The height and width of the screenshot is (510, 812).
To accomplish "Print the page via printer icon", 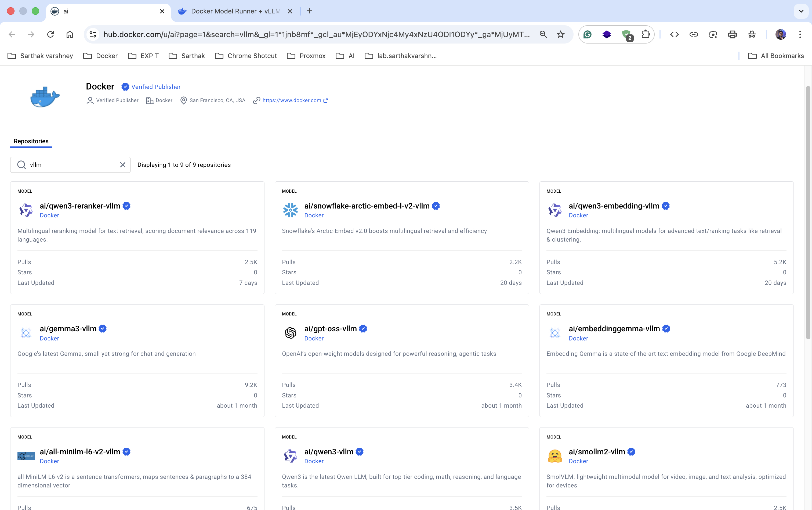I will [732, 34].
